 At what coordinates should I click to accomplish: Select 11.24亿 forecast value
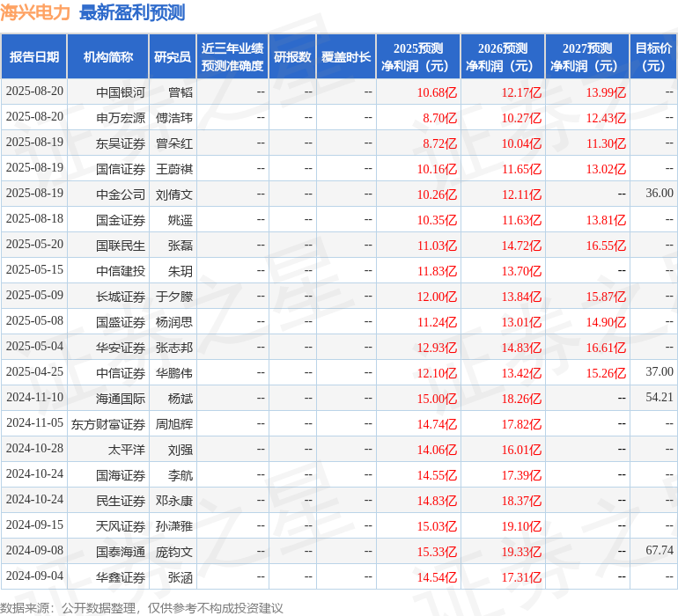pyautogui.click(x=437, y=321)
